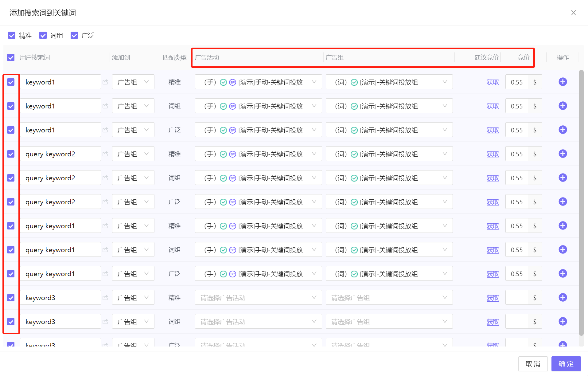Uncheck the keyword1 精准 row checkbox
This screenshot has width=588, height=376.
coord(11,82)
